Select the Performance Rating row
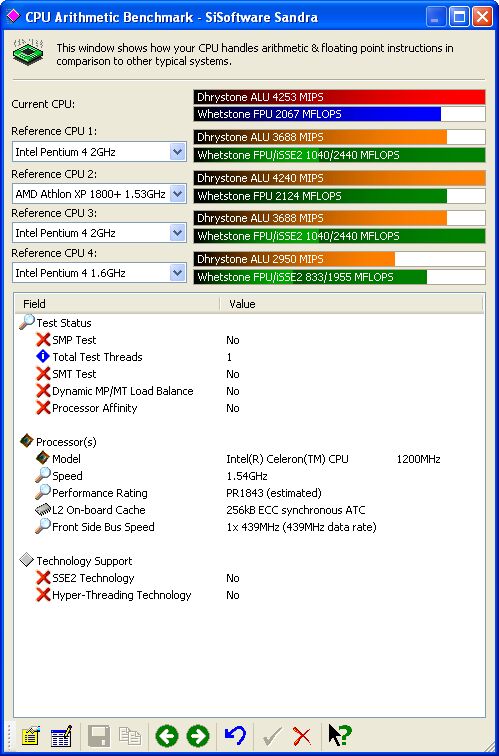The width and height of the screenshot is (499, 756). pyautogui.click(x=248, y=493)
